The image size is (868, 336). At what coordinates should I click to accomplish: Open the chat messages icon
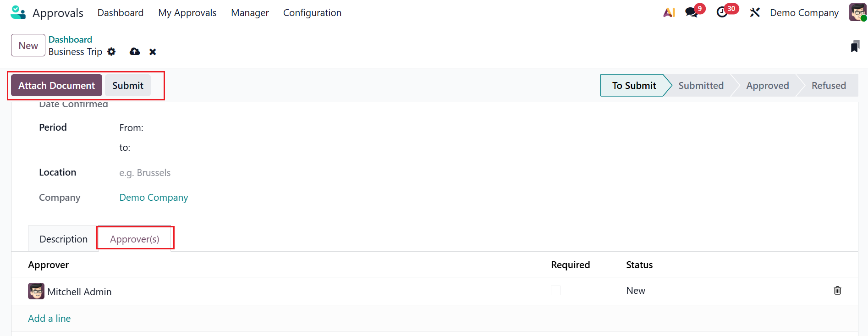point(692,12)
